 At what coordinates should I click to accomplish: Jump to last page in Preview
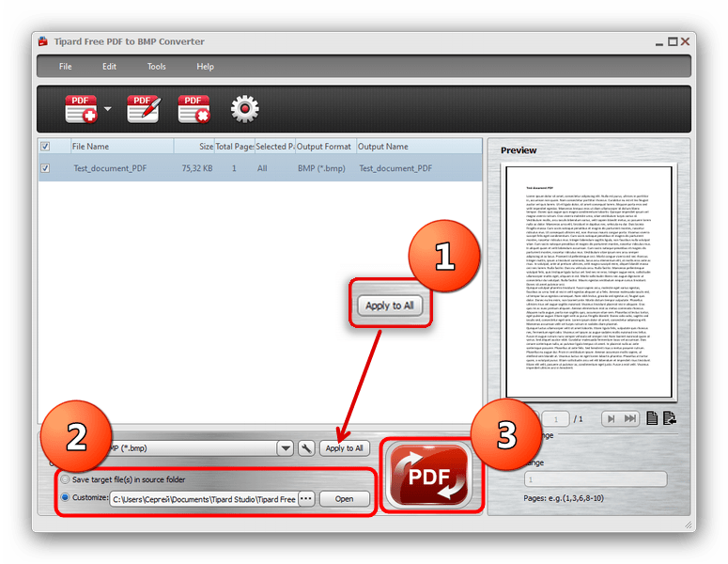(x=629, y=419)
